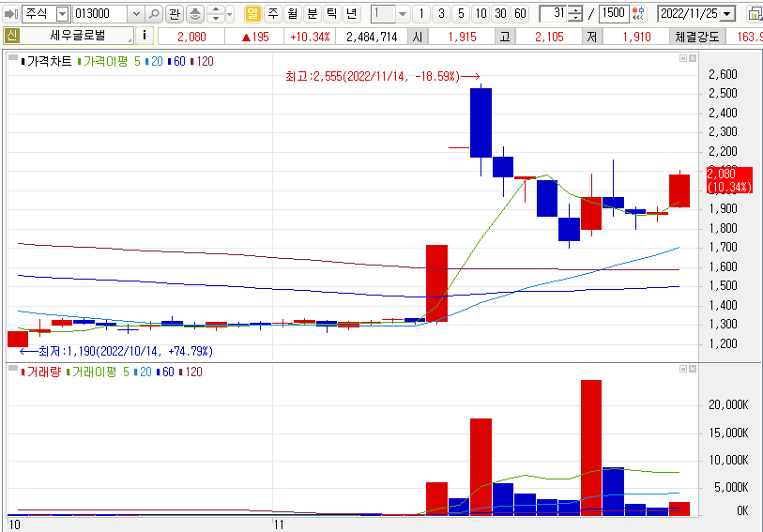Image resolution: width=763 pixels, height=532 pixels.
Task: Click the 거래이평 volume average legend
Action: coord(91,372)
